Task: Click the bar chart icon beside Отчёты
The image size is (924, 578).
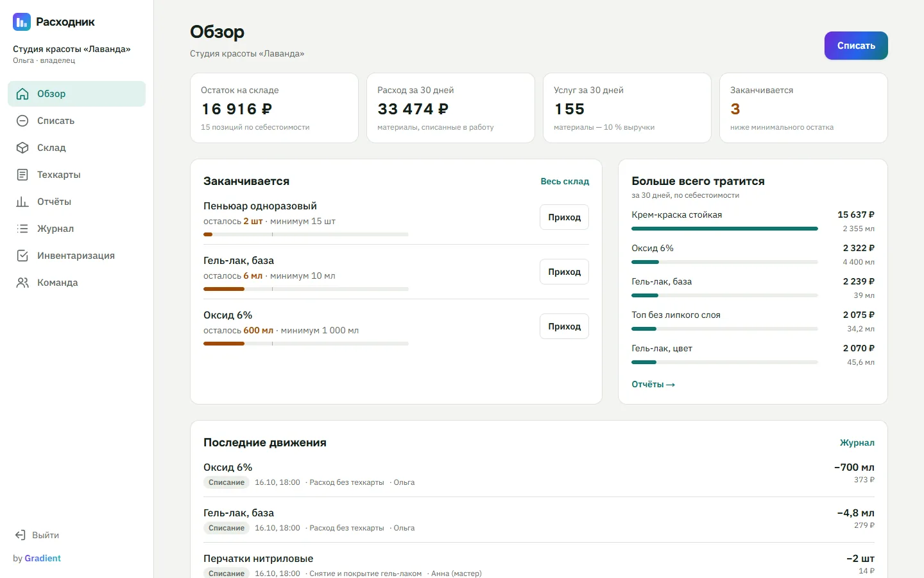Action: 22,202
